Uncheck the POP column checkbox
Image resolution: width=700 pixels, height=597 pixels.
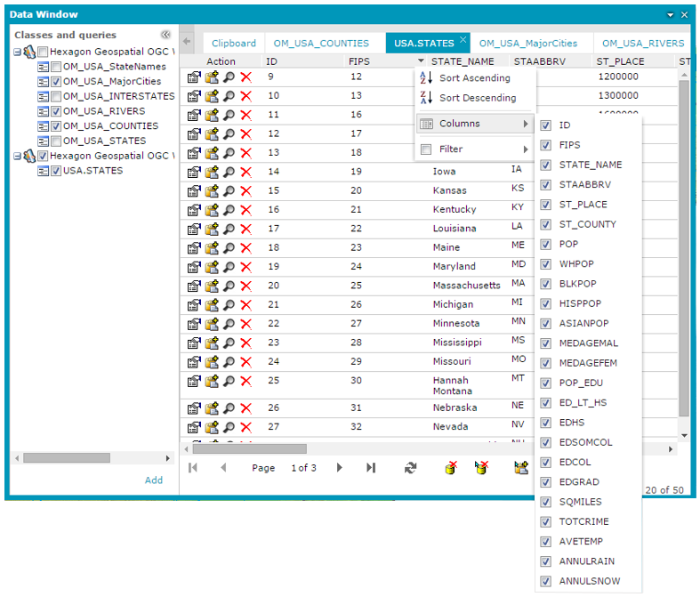(545, 245)
